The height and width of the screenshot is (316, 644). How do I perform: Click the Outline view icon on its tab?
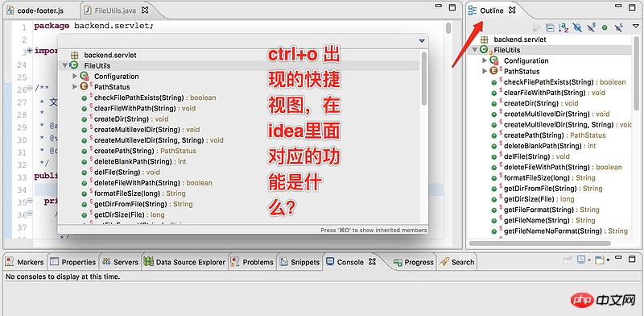tap(473, 10)
